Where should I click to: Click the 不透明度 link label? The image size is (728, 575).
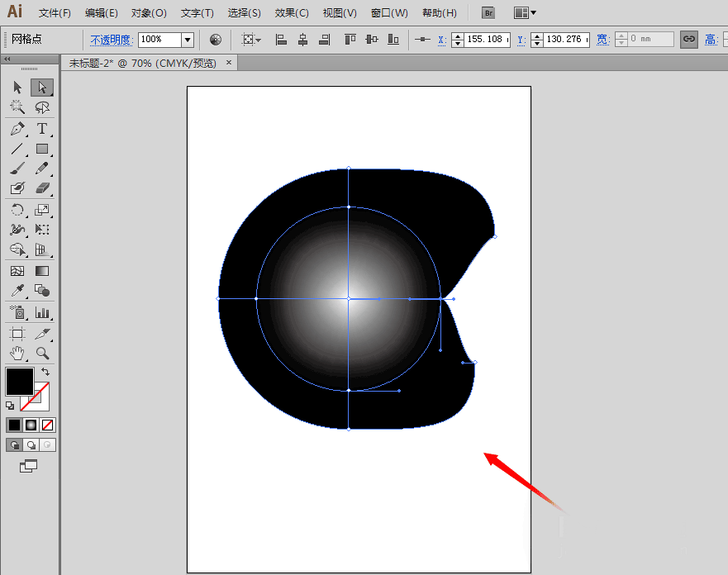112,40
